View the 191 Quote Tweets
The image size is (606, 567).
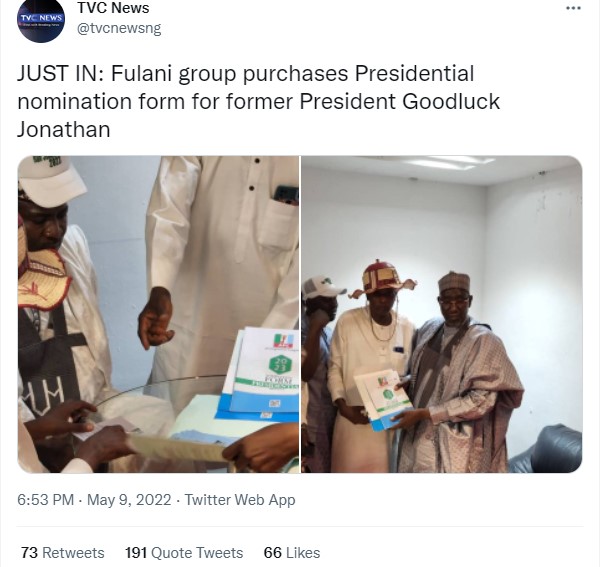184,552
